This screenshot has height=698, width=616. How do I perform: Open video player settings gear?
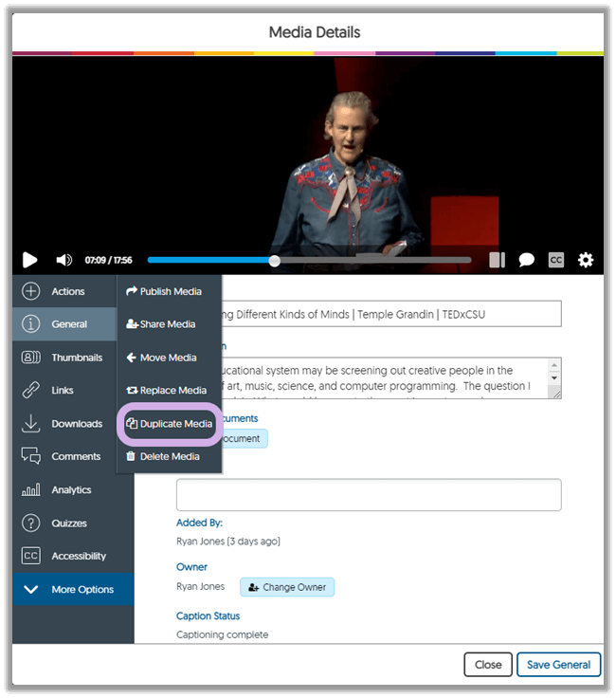pyautogui.click(x=586, y=260)
